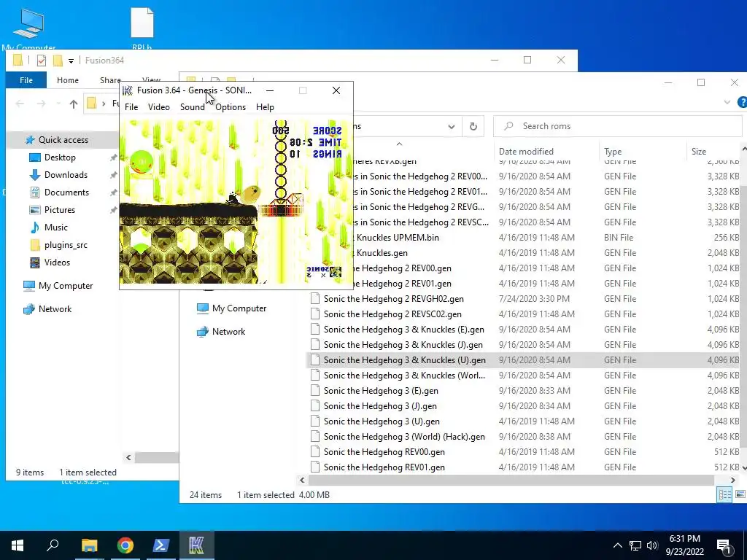747x560 pixels.
Task: Open the Sound menu in Fusion
Action: (x=192, y=107)
